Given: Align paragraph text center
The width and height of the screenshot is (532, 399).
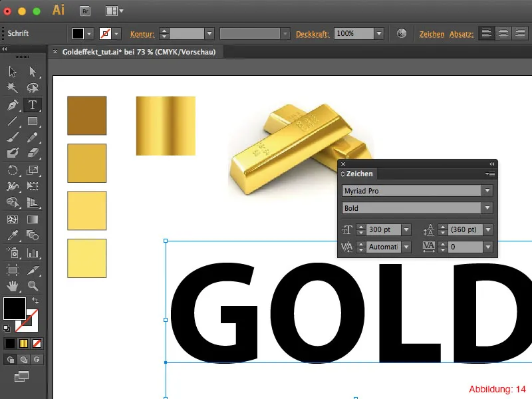Looking at the screenshot, I should click(x=503, y=33).
